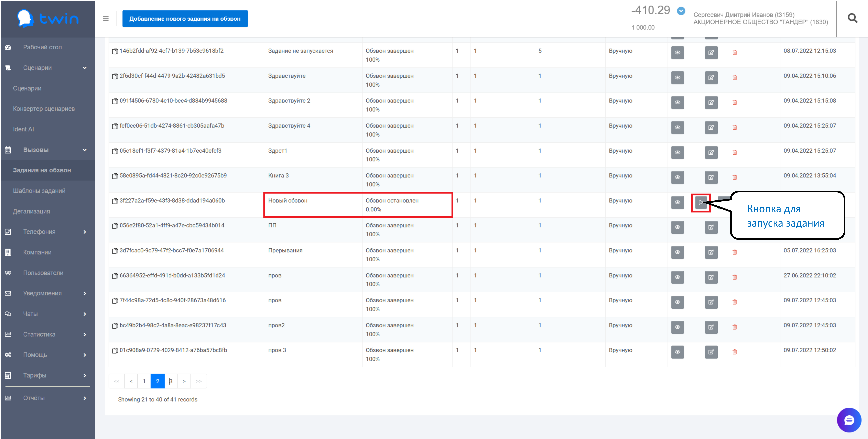Go to pagination page 3
Image resolution: width=868 pixels, height=439 pixels.
click(171, 381)
